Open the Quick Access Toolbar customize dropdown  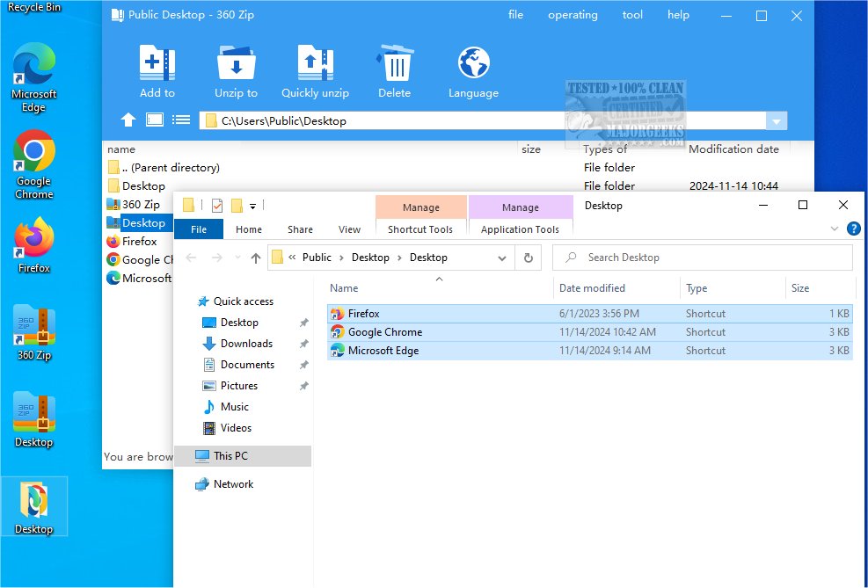[x=253, y=206]
